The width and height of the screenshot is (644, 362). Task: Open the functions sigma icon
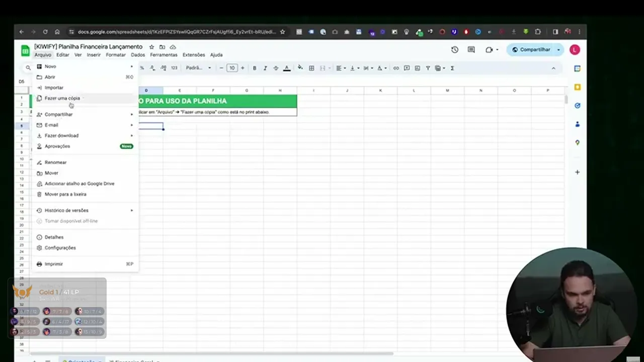coord(452,68)
